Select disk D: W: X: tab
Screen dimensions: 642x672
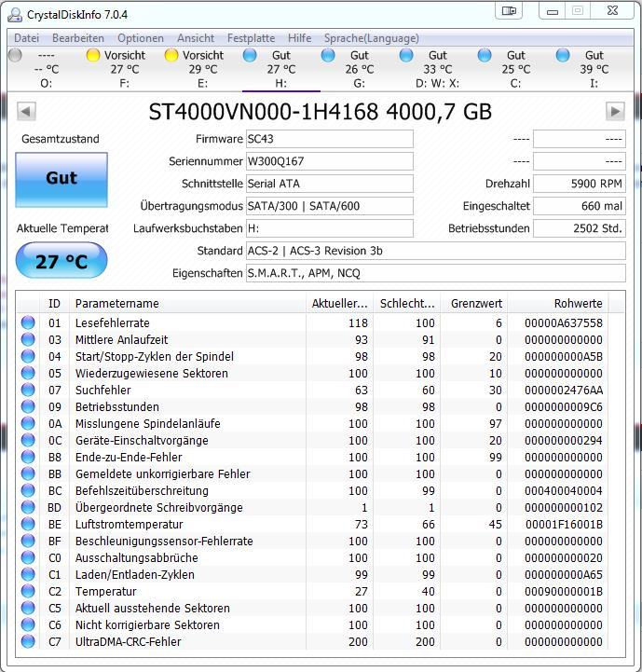[x=438, y=69]
